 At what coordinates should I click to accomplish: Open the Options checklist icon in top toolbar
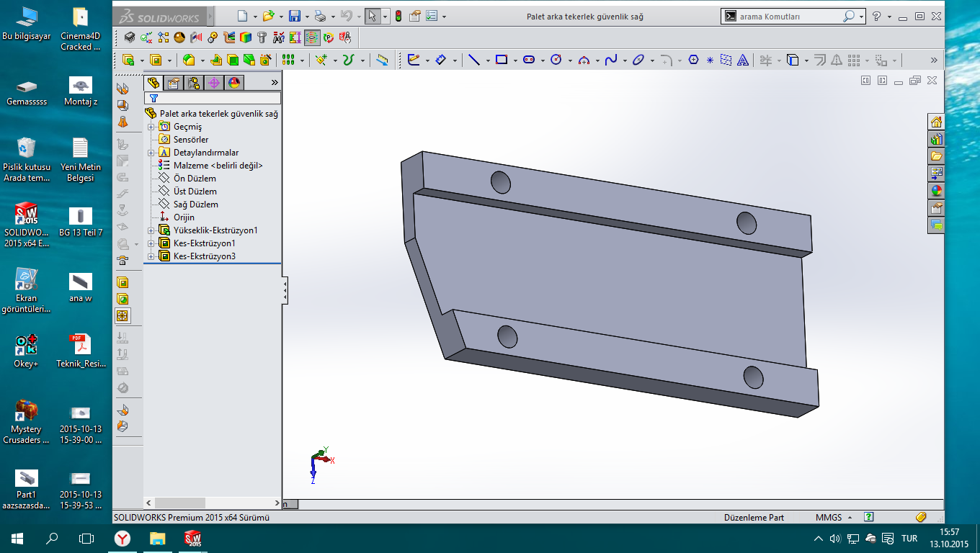tap(432, 16)
